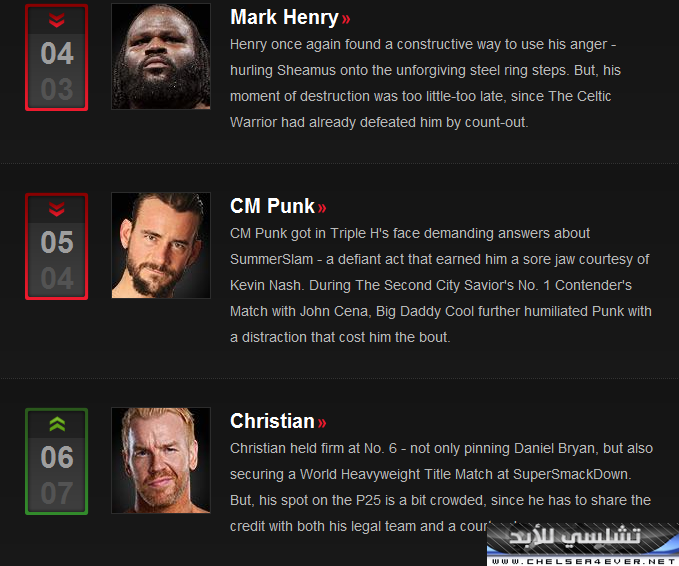
Task: Click the www.chelsea4ever.net banner text
Action: 585,561
